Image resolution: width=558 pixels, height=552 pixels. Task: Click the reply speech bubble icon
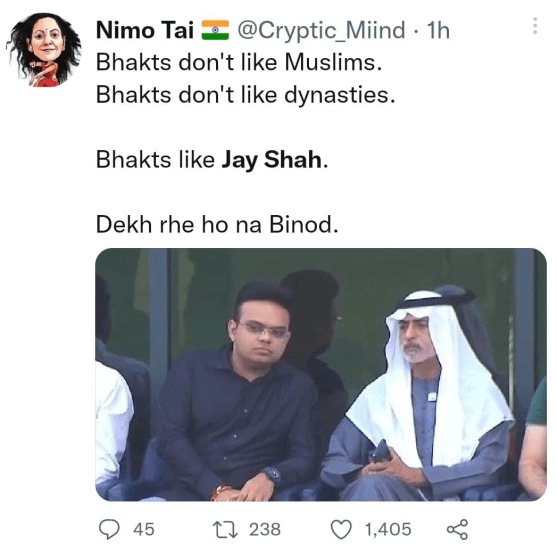coord(109,529)
